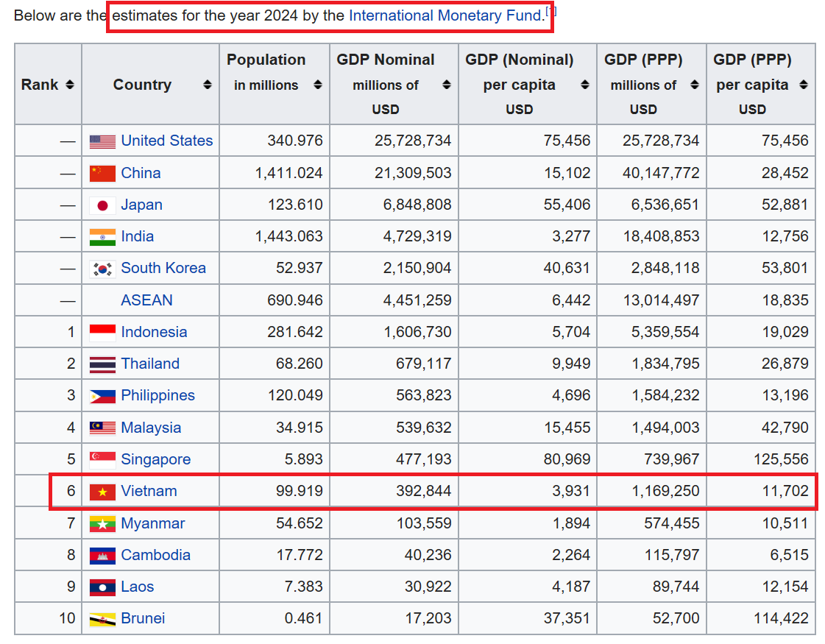Select ASEAN population value 690.946

294,300
